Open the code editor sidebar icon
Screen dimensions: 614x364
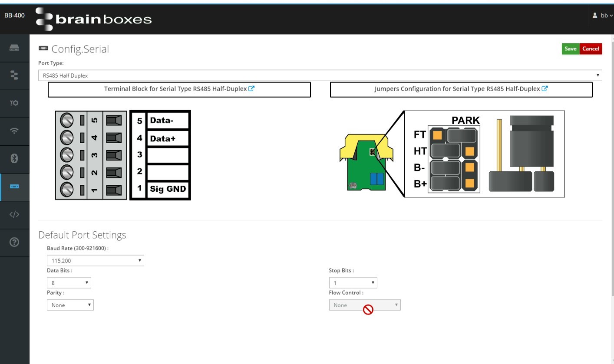click(x=14, y=214)
